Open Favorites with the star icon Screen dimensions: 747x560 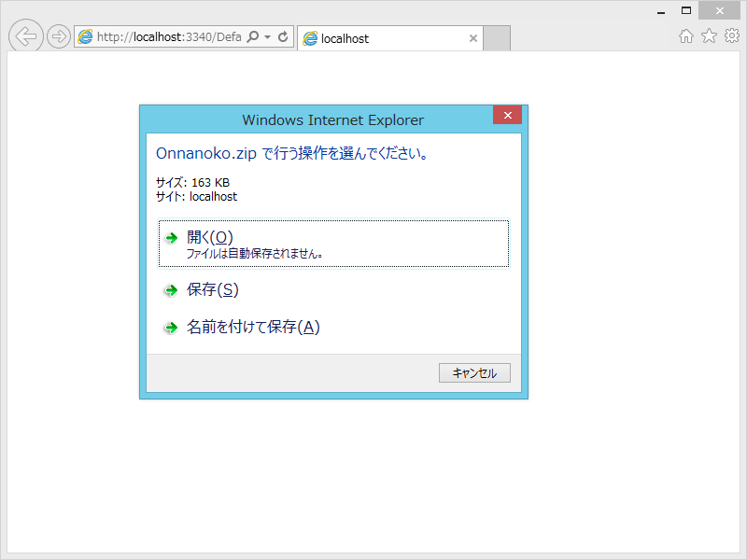(x=709, y=35)
